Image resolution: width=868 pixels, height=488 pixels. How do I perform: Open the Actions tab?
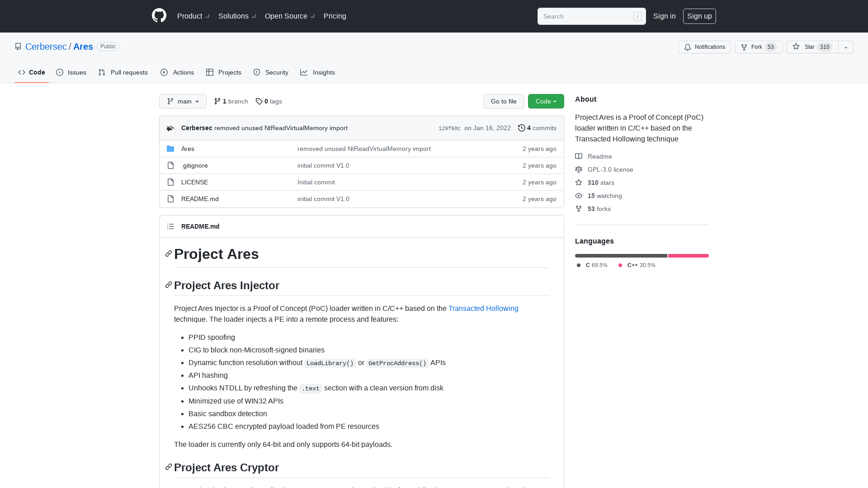[177, 72]
